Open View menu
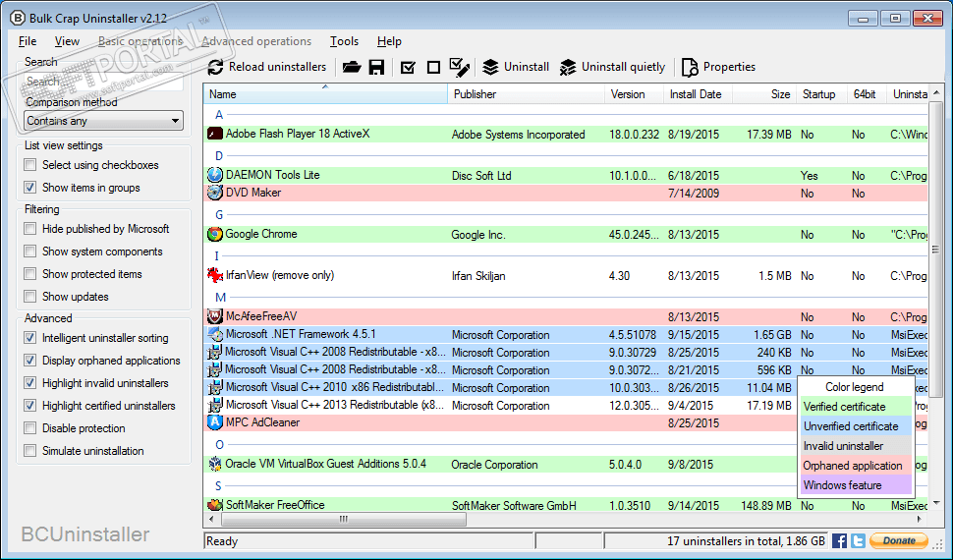Screen dimensions: 953x560 click(x=67, y=41)
